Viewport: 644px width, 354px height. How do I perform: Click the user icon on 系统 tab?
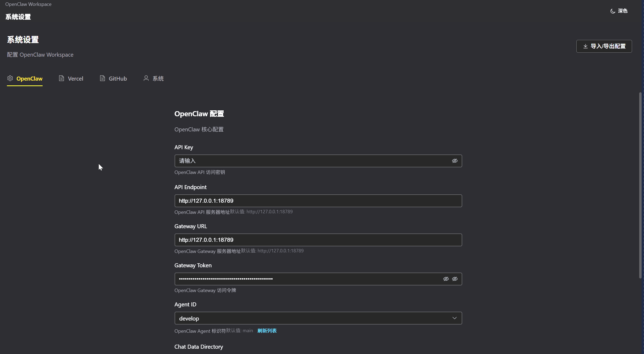(x=146, y=78)
